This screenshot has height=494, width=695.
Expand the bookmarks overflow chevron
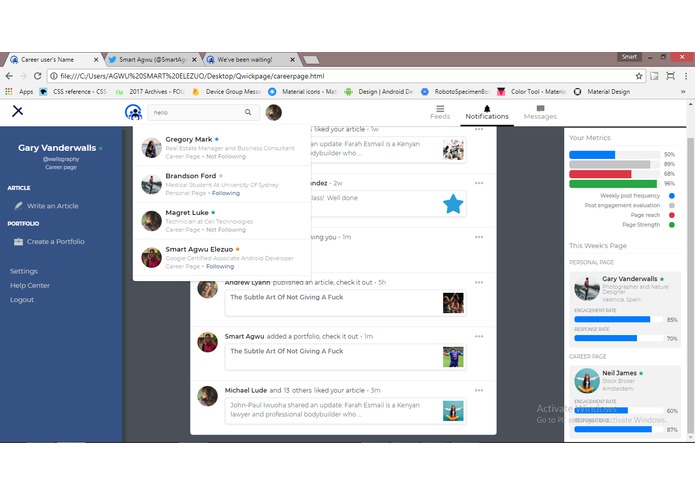(683, 91)
